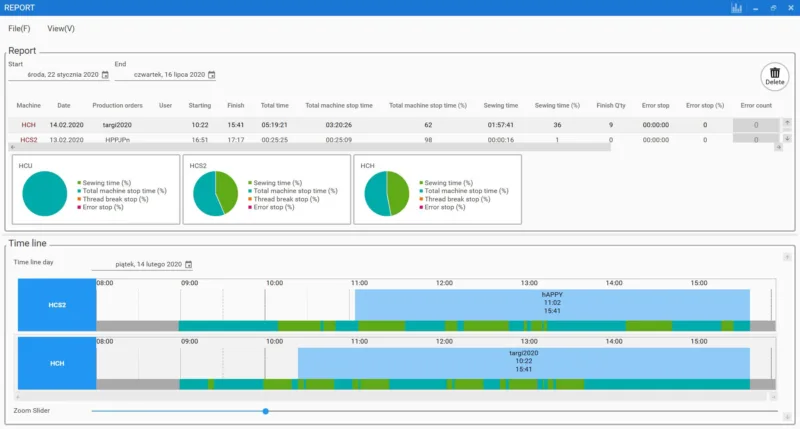Image resolution: width=800 pixels, height=429 pixels.
Task: Click the targi2020 order block in timeline
Action: tap(523, 363)
